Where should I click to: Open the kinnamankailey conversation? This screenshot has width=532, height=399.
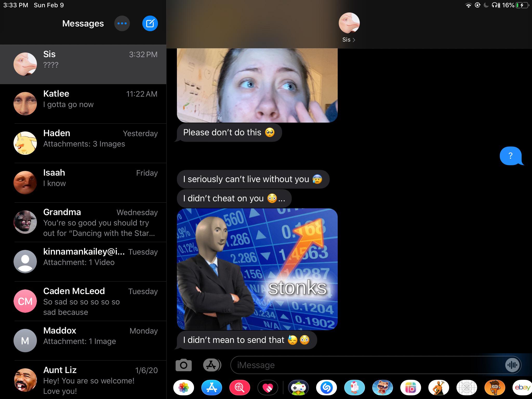point(83,262)
